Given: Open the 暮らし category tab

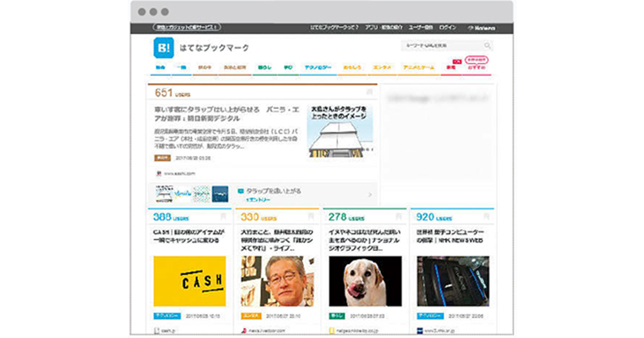Looking at the screenshot, I should coord(265,68).
